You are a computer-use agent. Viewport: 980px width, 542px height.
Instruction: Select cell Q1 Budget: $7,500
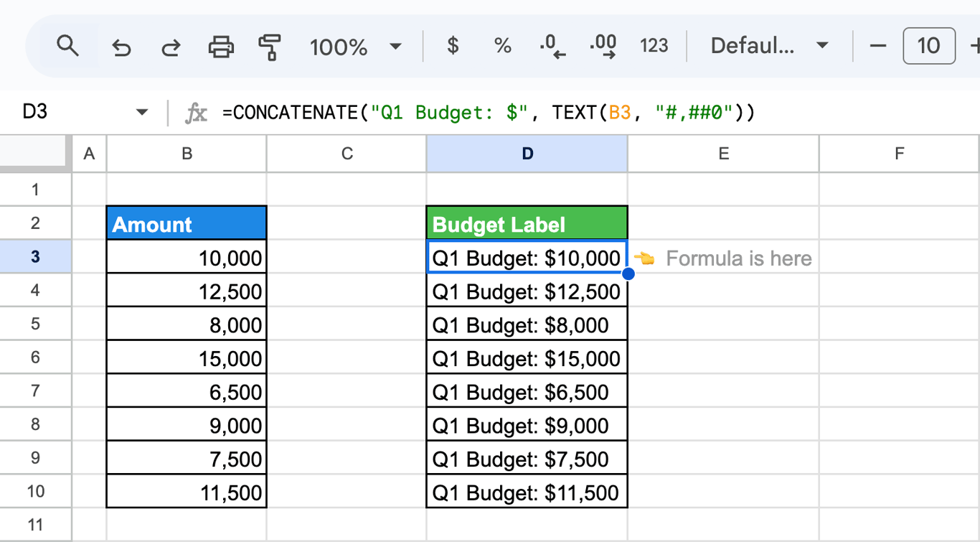527,458
